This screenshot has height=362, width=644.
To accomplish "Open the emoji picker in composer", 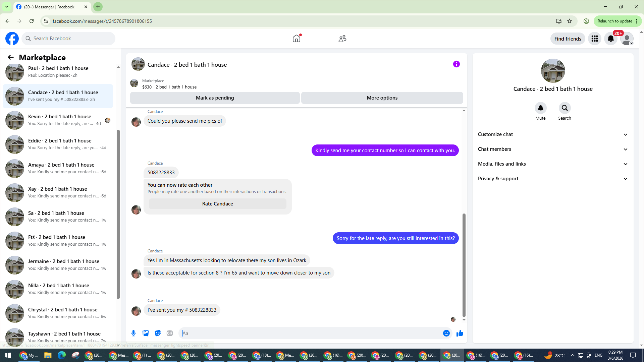I will (446, 333).
